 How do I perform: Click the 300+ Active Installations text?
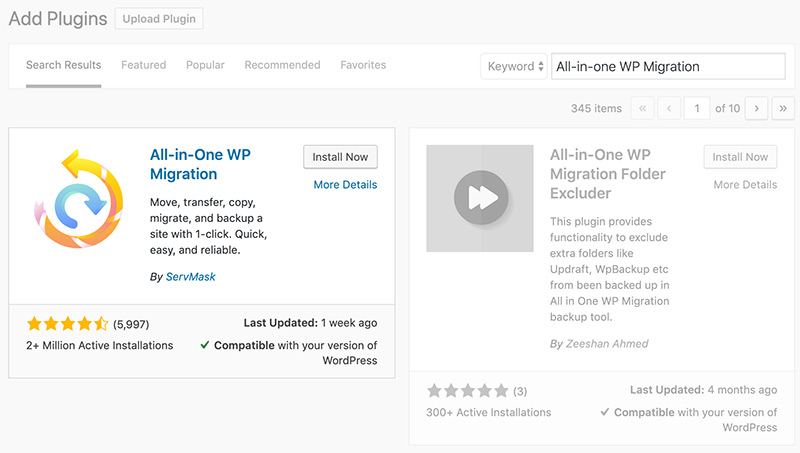pyautogui.click(x=489, y=412)
